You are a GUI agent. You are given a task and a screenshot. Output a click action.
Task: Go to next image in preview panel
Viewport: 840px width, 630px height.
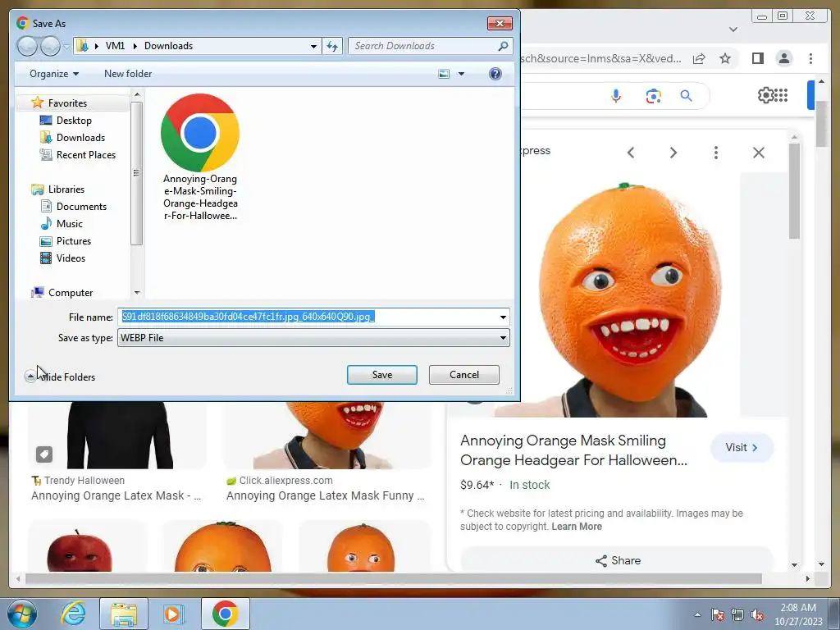673,153
